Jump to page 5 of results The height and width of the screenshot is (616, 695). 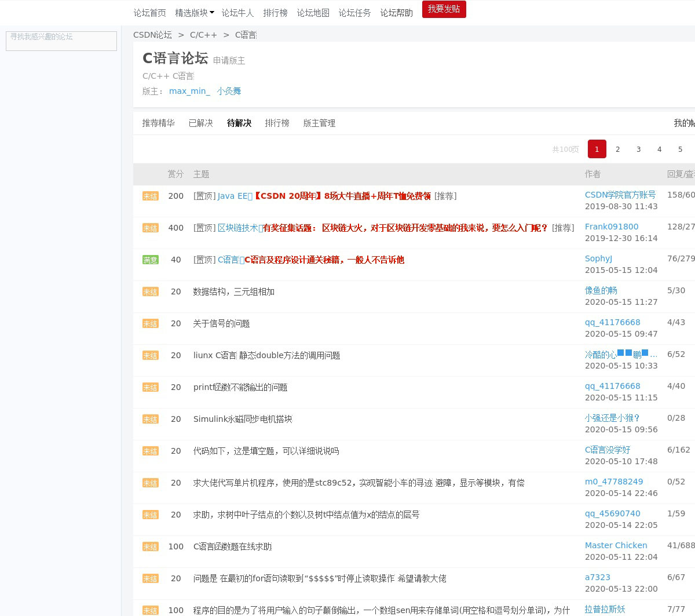[x=680, y=149]
